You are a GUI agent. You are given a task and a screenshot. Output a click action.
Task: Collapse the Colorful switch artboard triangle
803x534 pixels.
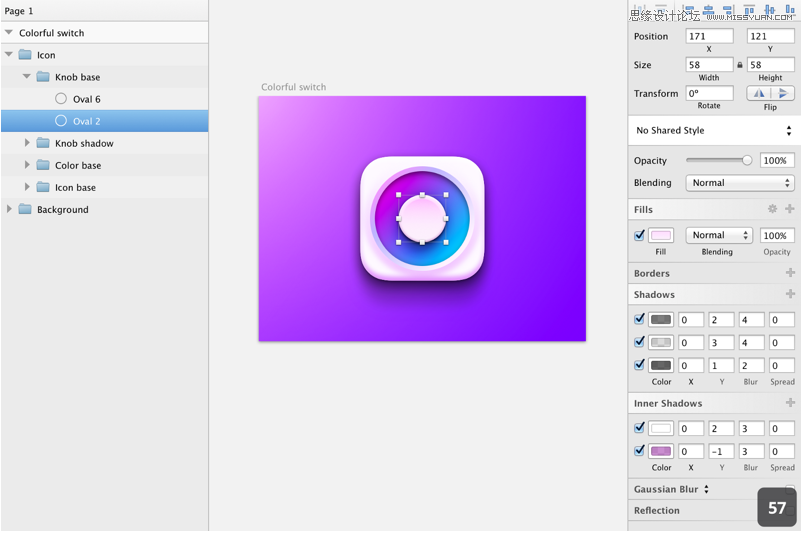pyautogui.click(x=9, y=32)
